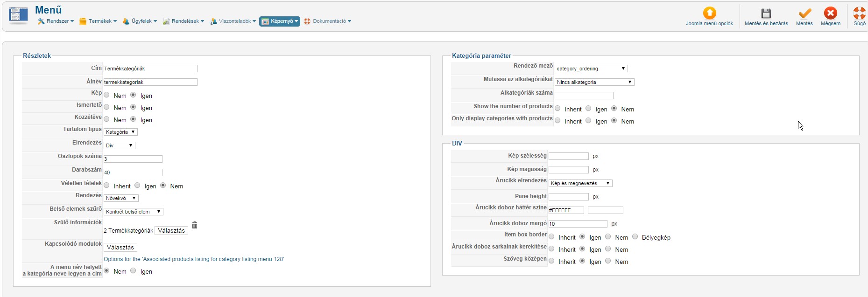The height and width of the screenshot is (297, 868).
Task: Click Választás button next to Kapcsolódó modulok
Action: 120,247
